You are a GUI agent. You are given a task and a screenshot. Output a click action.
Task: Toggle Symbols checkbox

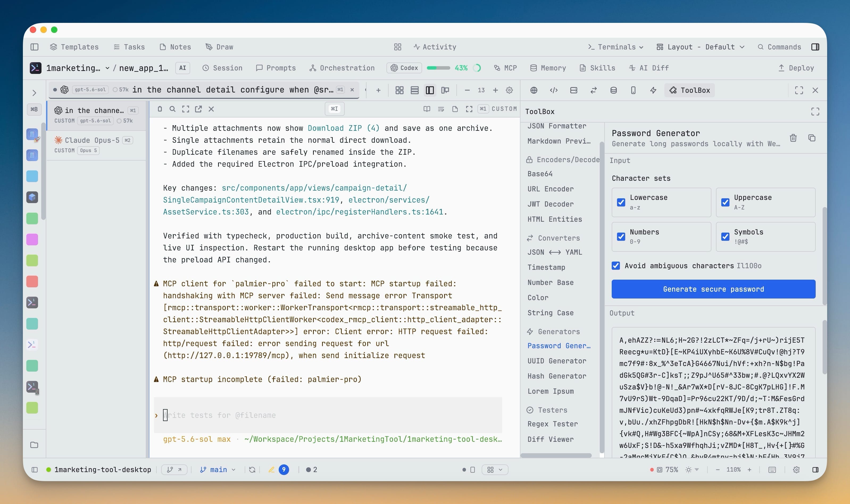725,236
